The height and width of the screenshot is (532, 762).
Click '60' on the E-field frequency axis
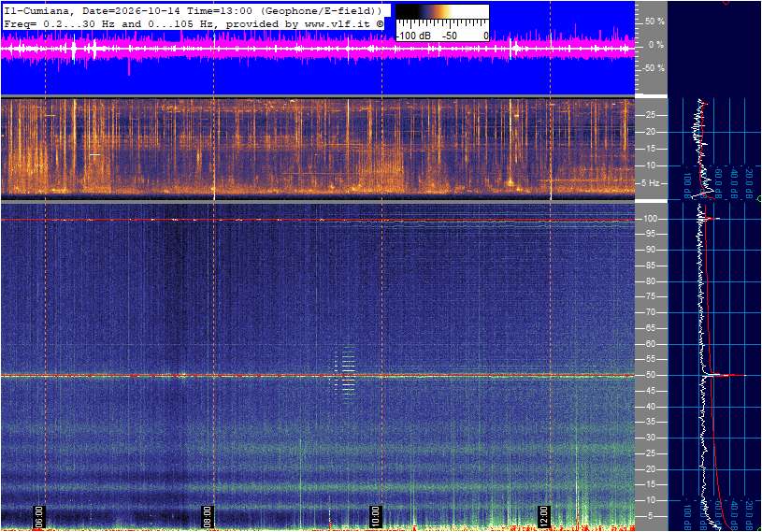pos(650,344)
